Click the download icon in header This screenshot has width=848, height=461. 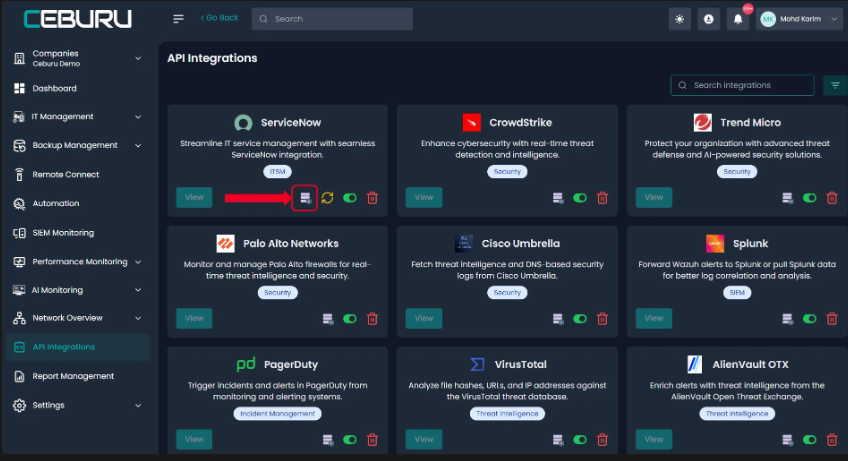click(x=708, y=19)
